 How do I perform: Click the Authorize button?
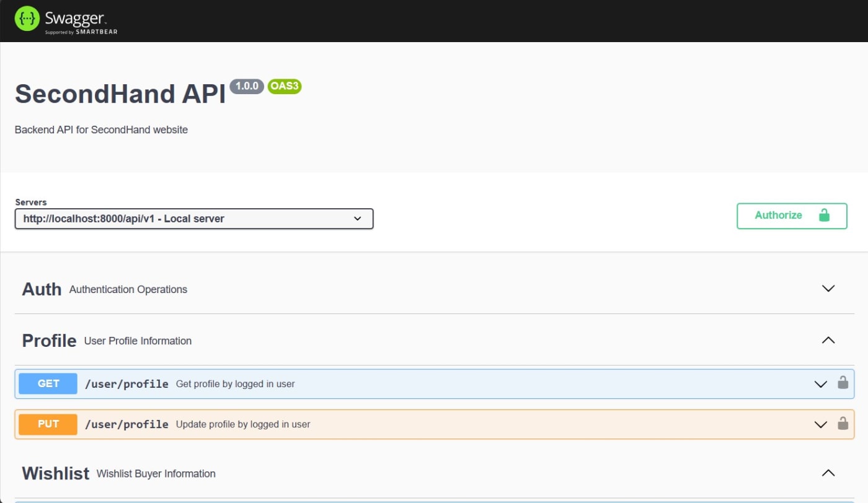[x=792, y=216]
